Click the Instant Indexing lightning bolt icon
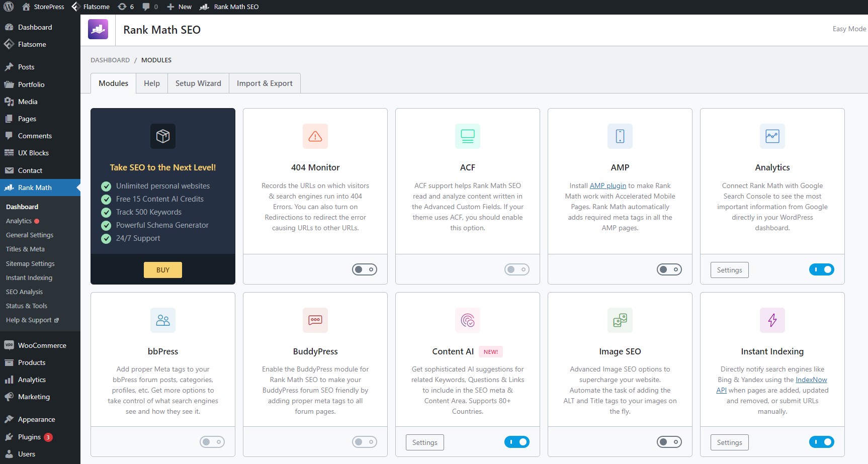Viewport: 868px width, 464px height. point(772,320)
